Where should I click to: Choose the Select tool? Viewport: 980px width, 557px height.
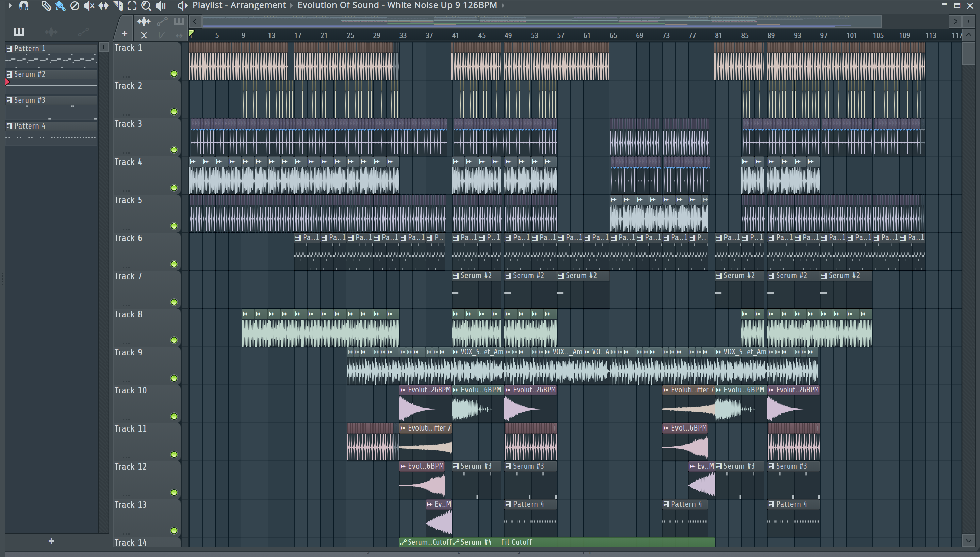[x=132, y=6]
